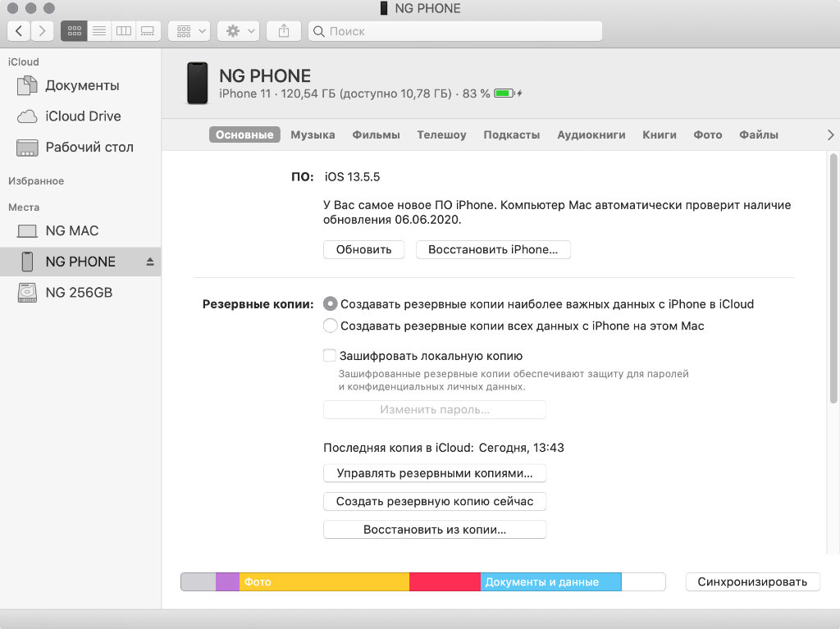The width and height of the screenshot is (840, 629).
Task: Eject NG PHONE from sidebar
Action: pyautogui.click(x=150, y=262)
